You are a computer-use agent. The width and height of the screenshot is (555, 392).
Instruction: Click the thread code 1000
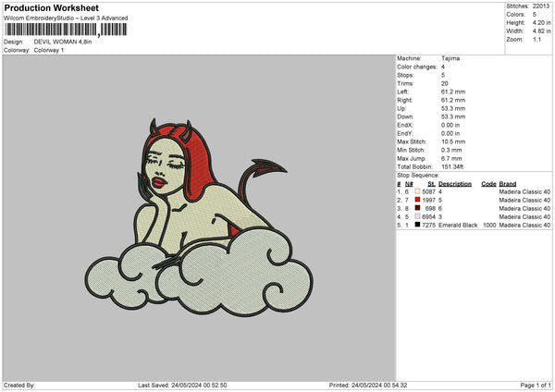(x=489, y=225)
